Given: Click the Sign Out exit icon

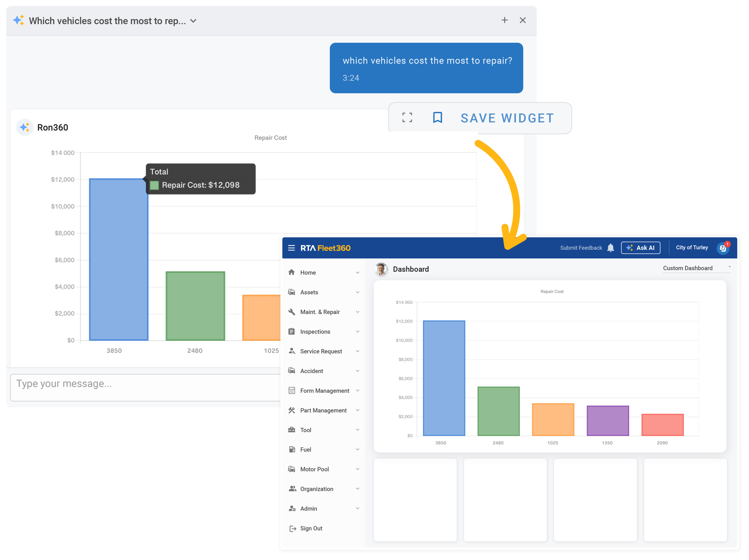Looking at the screenshot, I should [x=292, y=529].
